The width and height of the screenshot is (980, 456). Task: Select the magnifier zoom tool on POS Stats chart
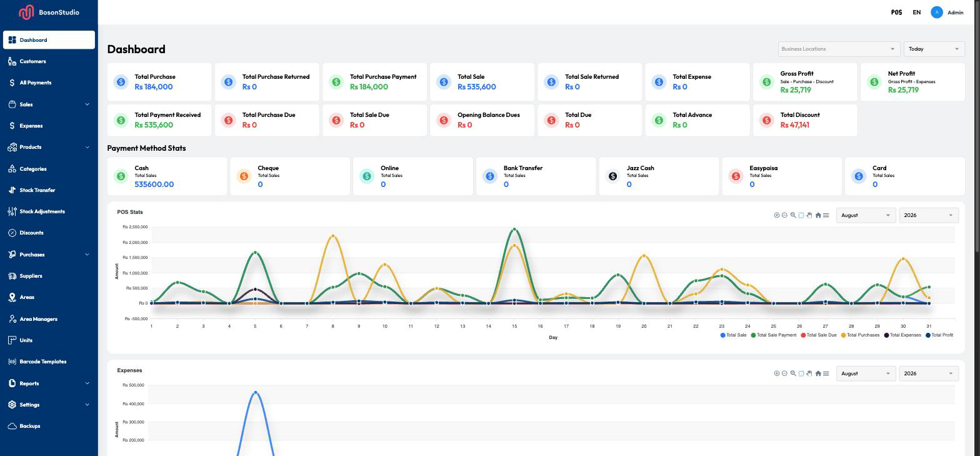tap(793, 215)
